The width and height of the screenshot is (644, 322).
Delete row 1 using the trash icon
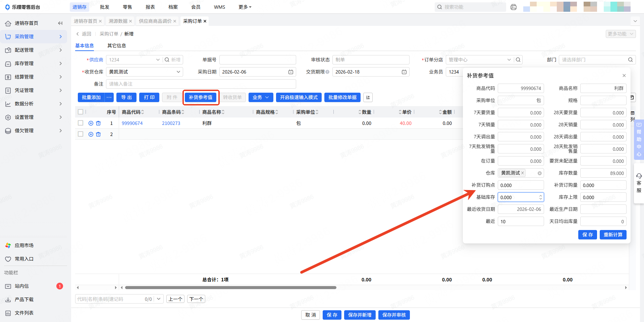[98, 123]
